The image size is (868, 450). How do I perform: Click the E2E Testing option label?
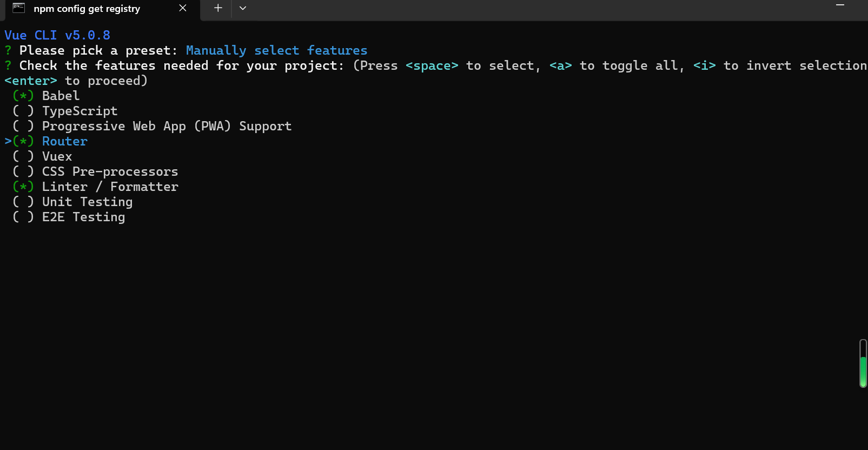click(x=84, y=217)
